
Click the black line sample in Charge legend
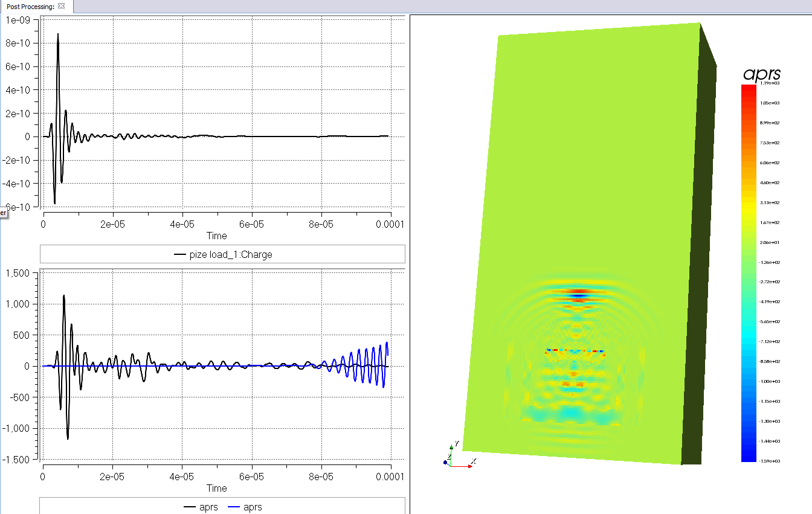pos(180,255)
